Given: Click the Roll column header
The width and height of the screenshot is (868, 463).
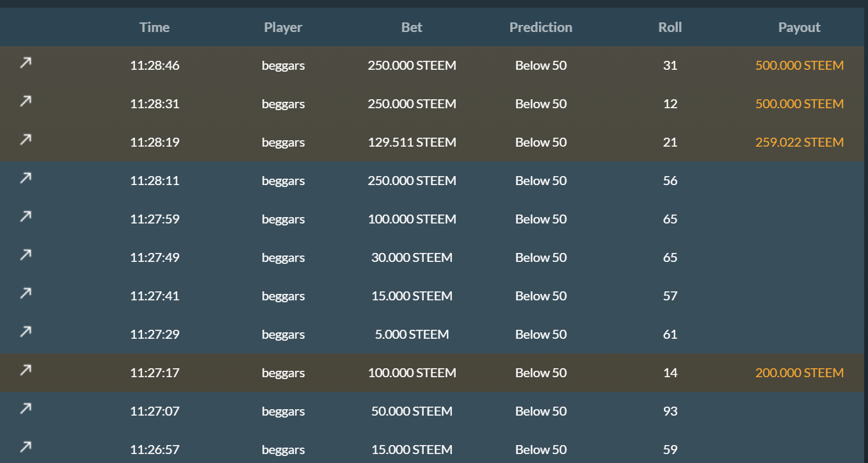Looking at the screenshot, I should tap(670, 28).
